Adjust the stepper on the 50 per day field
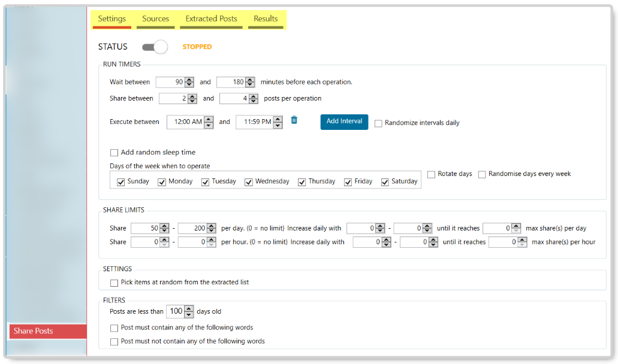618x364 pixels. click(x=164, y=228)
